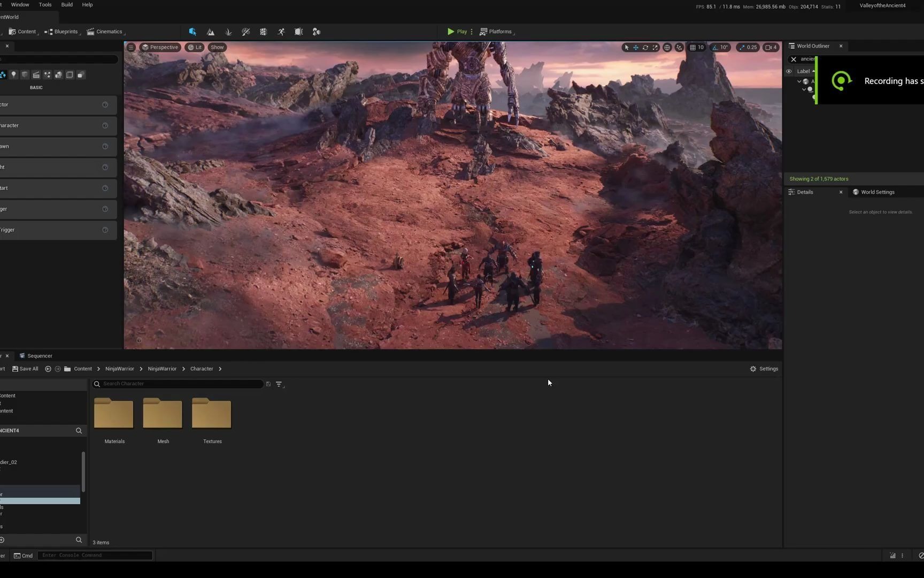Viewport: 924px width, 578px height.
Task: Select the Rotate tool in the viewport toolbar
Action: pos(645,48)
